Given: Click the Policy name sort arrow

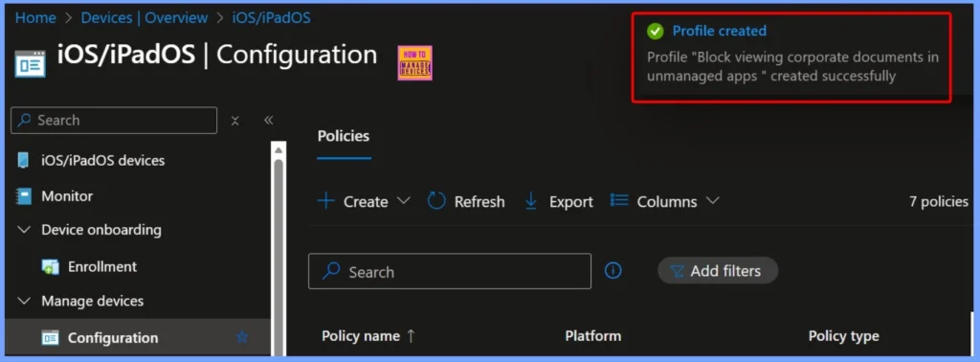Looking at the screenshot, I should [411, 336].
